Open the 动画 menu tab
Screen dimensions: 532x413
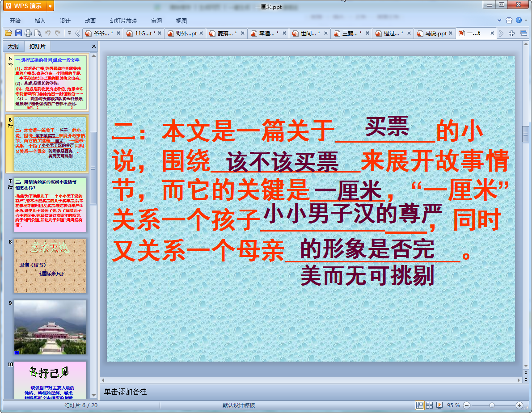tap(90, 21)
